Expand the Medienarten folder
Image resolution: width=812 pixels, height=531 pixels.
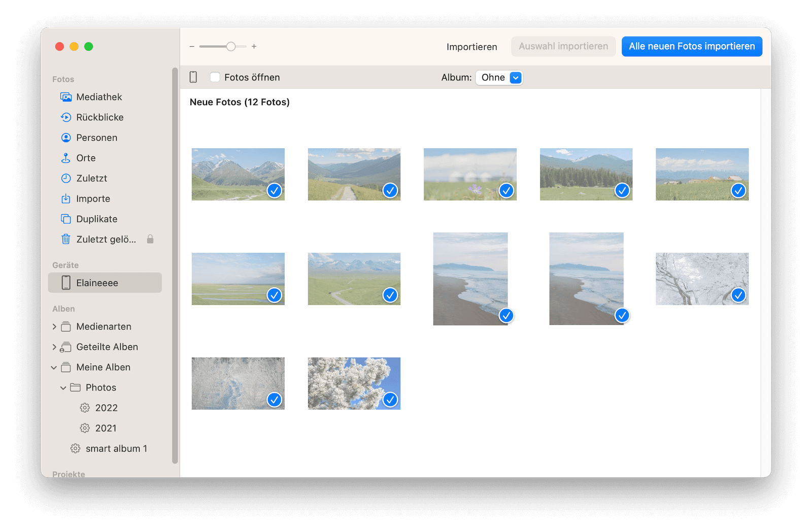54,326
